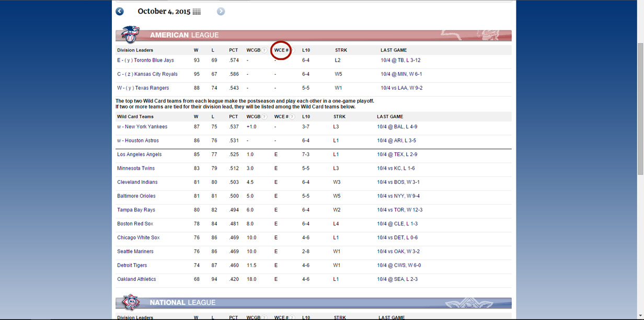See Rays last game 10/4 vs TOR
Image resolution: width=644 pixels, height=320 pixels.
tap(400, 210)
